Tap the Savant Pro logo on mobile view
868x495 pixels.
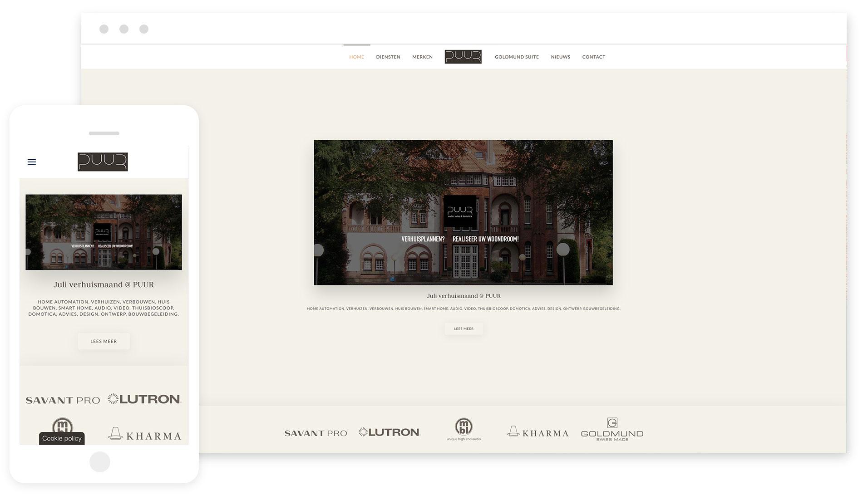(x=63, y=400)
